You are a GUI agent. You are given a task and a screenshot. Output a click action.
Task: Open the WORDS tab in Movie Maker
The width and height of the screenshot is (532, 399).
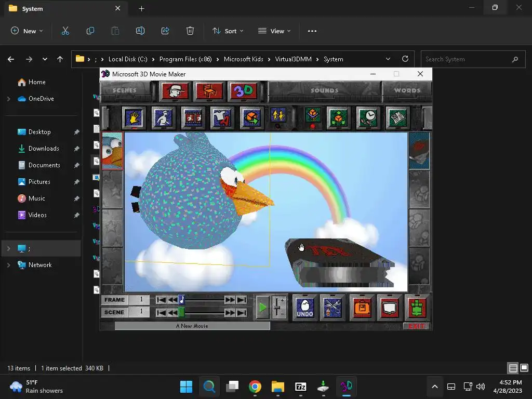click(407, 90)
